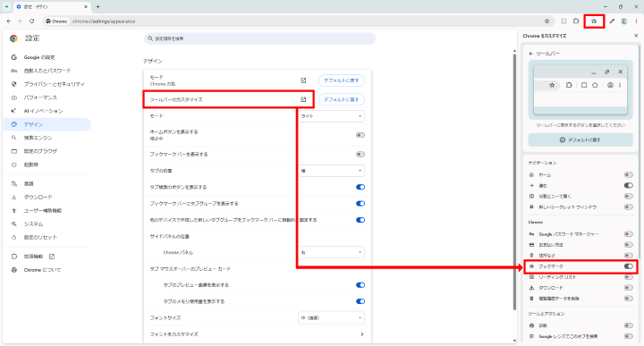Click デフォルトに戻す on the ツールバーのカスタマイズ row

pos(342,99)
